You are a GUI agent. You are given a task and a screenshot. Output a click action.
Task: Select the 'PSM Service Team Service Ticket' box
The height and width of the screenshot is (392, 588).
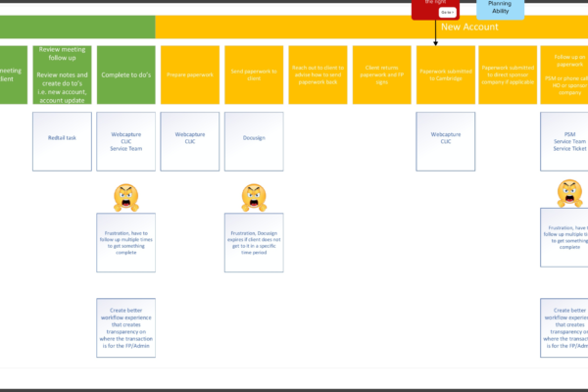pos(564,141)
